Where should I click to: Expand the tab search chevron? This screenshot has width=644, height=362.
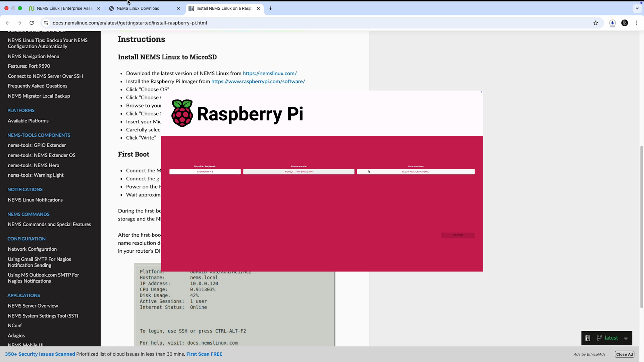coord(637,8)
